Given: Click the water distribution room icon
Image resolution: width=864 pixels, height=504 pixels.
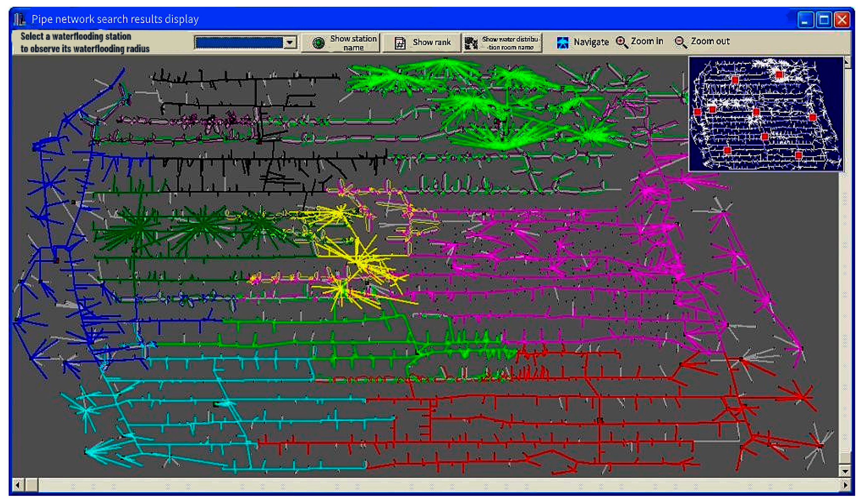Looking at the screenshot, I should pos(471,43).
